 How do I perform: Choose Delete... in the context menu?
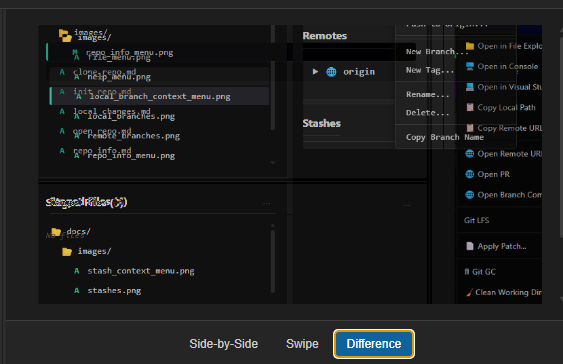[x=428, y=113]
